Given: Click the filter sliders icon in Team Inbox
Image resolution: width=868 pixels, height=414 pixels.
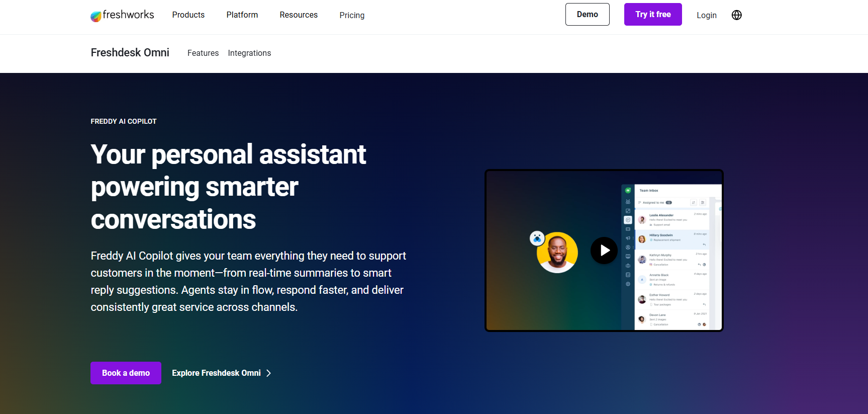Looking at the screenshot, I should click(703, 203).
